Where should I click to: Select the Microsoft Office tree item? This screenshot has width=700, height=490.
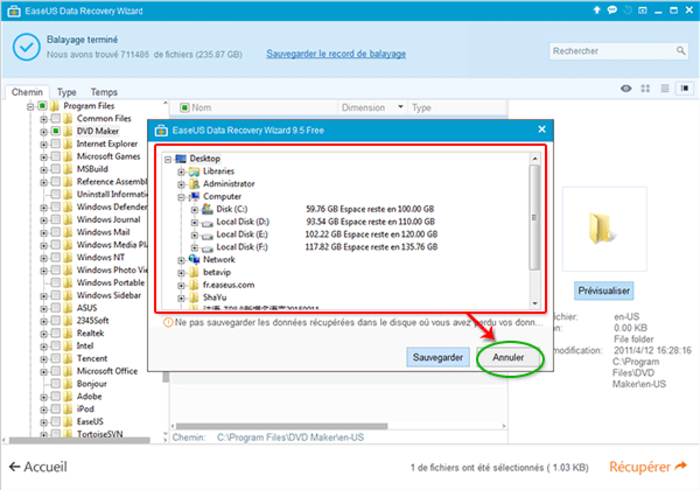tap(107, 371)
